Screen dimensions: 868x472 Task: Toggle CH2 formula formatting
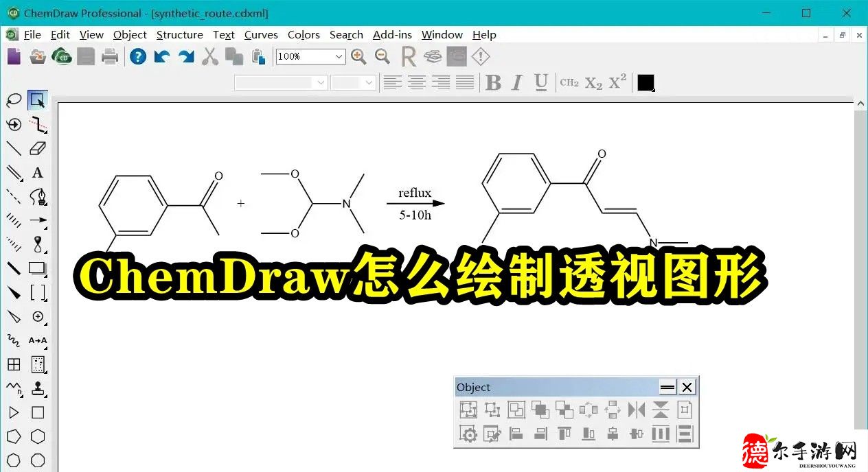click(569, 82)
